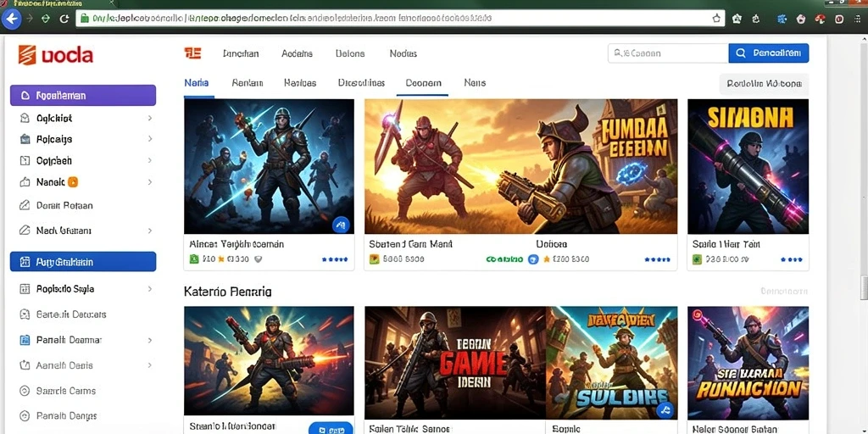Viewport: 868px width, 434px height.
Task: Click the briefcase icon beside Rolcaiqs
Action: click(25, 139)
